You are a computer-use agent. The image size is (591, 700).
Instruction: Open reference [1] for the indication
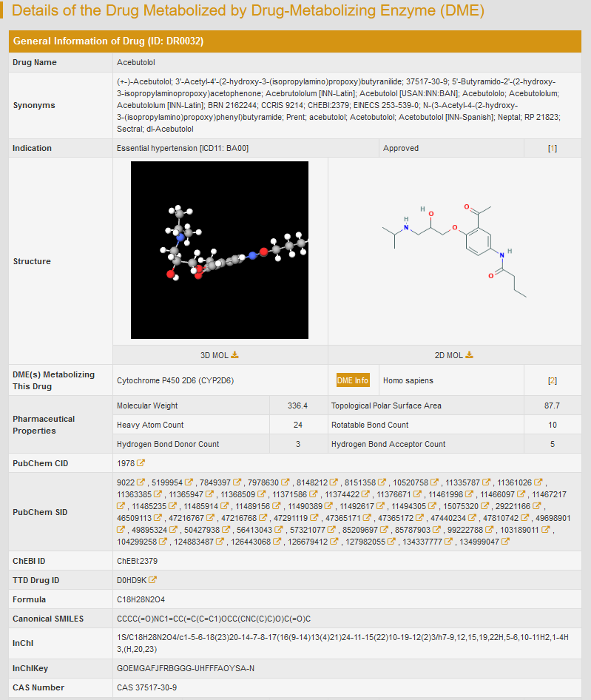point(553,148)
